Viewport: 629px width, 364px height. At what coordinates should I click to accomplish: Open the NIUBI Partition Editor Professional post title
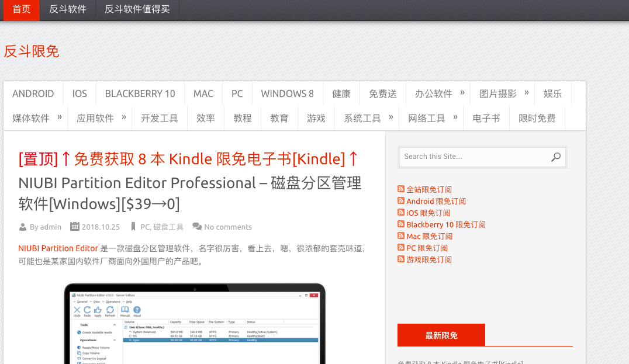point(190,193)
